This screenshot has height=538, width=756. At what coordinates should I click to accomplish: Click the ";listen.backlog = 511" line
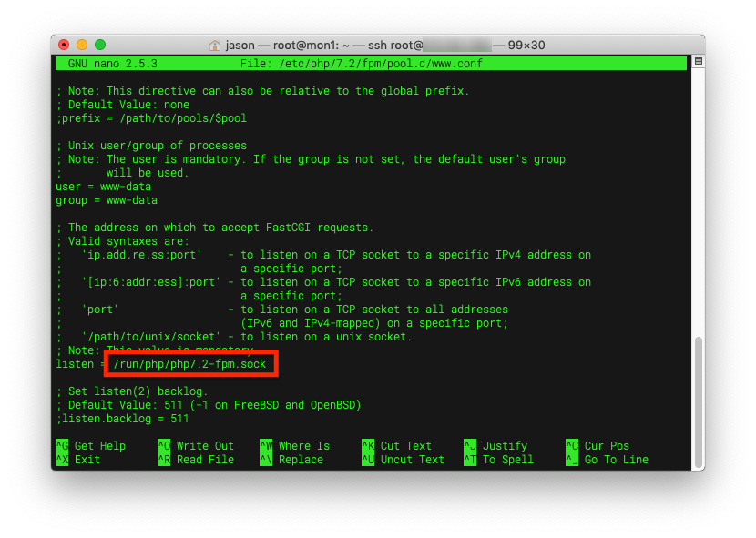pos(122,419)
